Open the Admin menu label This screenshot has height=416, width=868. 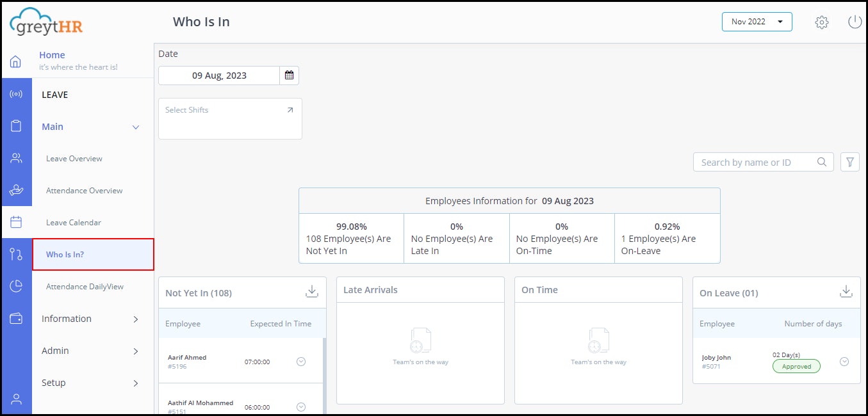(55, 351)
